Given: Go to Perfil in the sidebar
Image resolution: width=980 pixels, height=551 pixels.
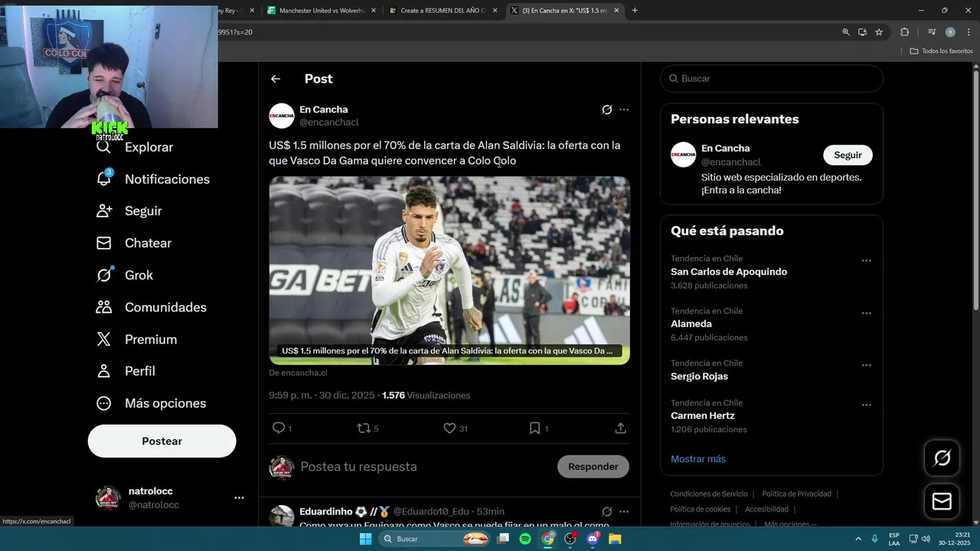Looking at the screenshot, I should (126, 371).
